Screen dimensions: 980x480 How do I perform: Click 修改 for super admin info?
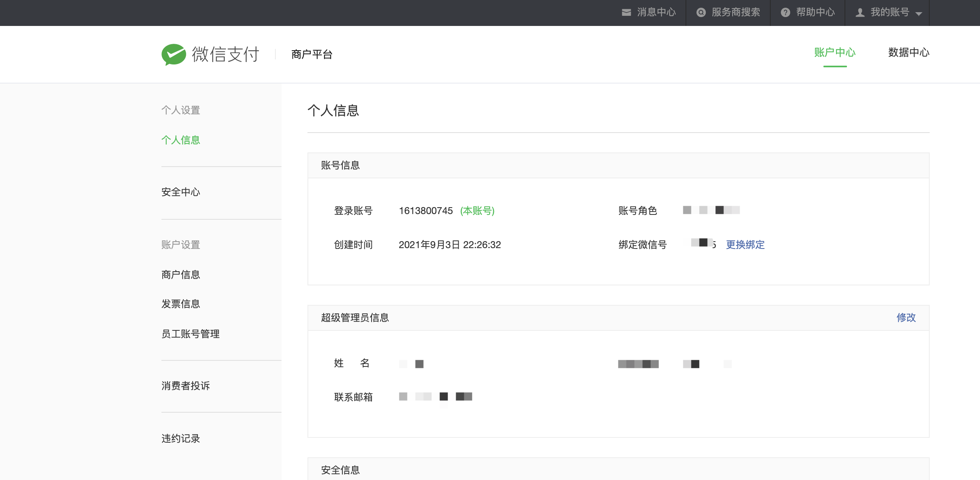906,317
